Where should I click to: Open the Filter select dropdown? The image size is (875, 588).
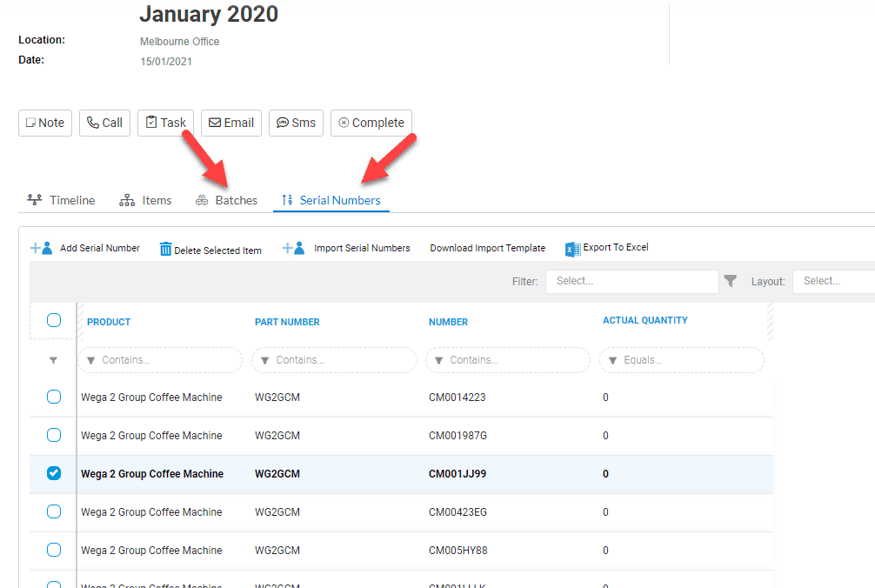tap(632, 281)
